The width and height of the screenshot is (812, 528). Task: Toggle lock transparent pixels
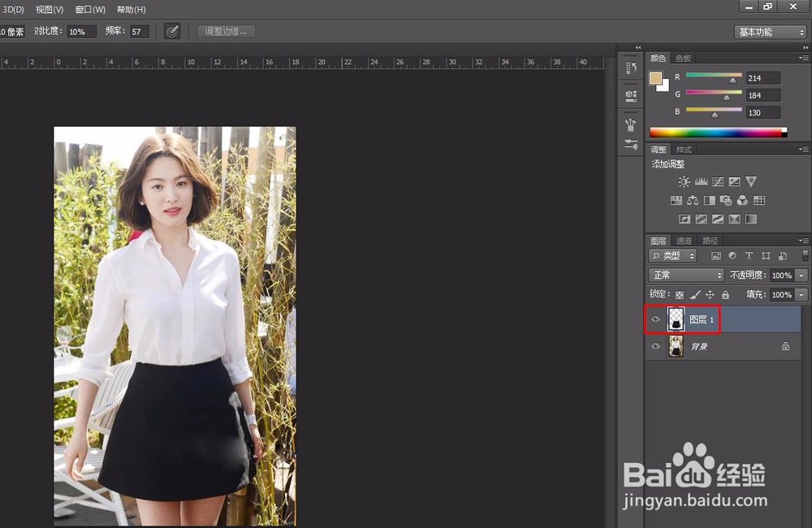click(680, 295)
